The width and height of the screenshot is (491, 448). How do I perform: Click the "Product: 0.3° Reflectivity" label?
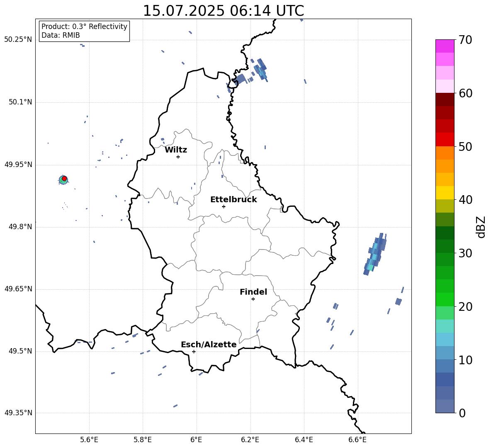click(x=84, y=27)
